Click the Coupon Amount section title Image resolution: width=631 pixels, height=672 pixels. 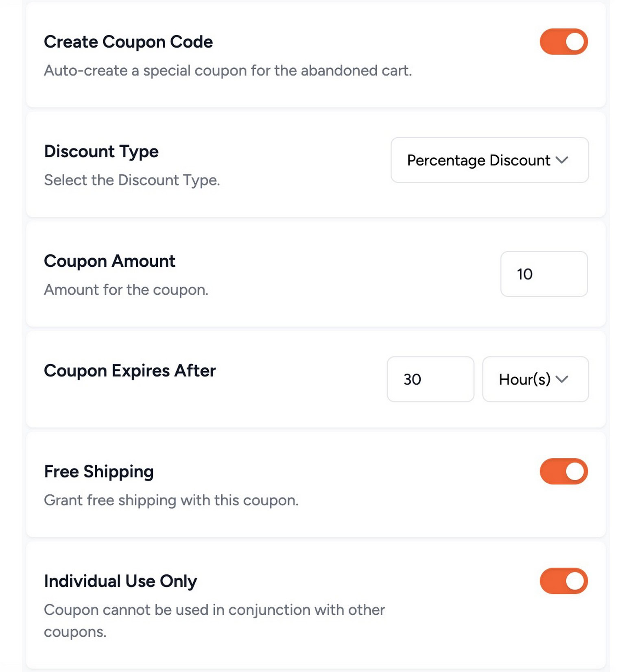(109, 261)
